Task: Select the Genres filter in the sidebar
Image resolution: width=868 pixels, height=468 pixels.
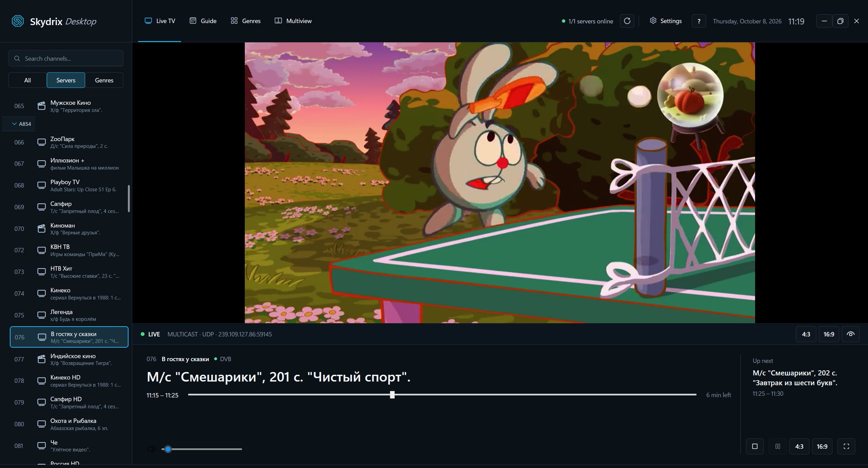Action: coord(104,80)
